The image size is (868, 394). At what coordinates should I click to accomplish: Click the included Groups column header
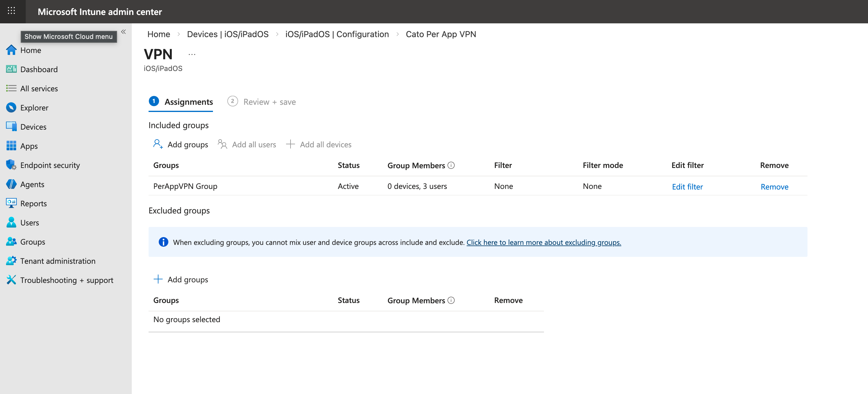coord(166,165)
